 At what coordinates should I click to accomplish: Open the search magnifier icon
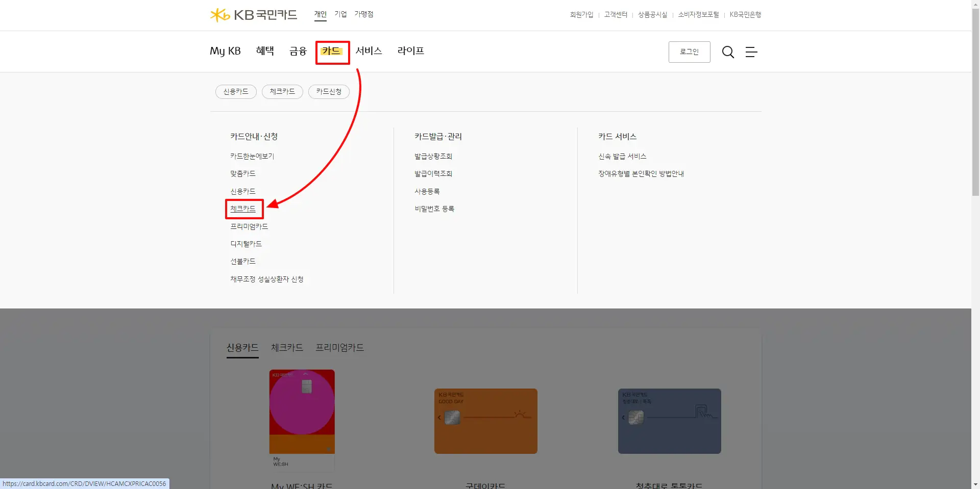(x=728, y=52)
